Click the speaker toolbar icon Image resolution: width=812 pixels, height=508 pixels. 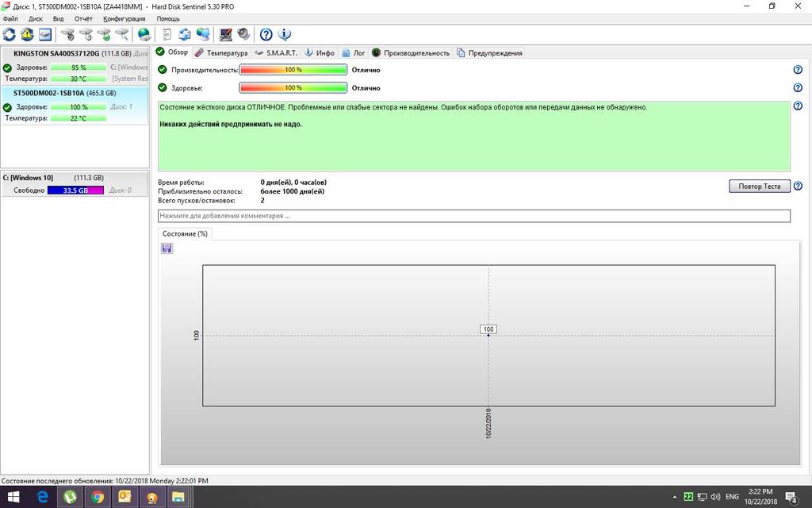pos(243,35)
